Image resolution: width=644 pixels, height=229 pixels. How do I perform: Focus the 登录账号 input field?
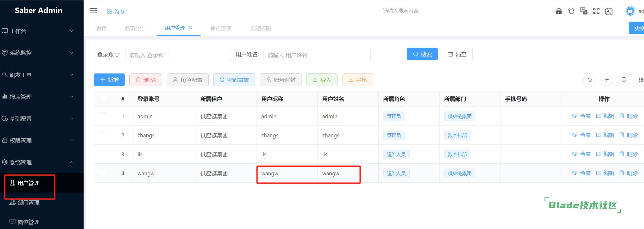[178, 55]
